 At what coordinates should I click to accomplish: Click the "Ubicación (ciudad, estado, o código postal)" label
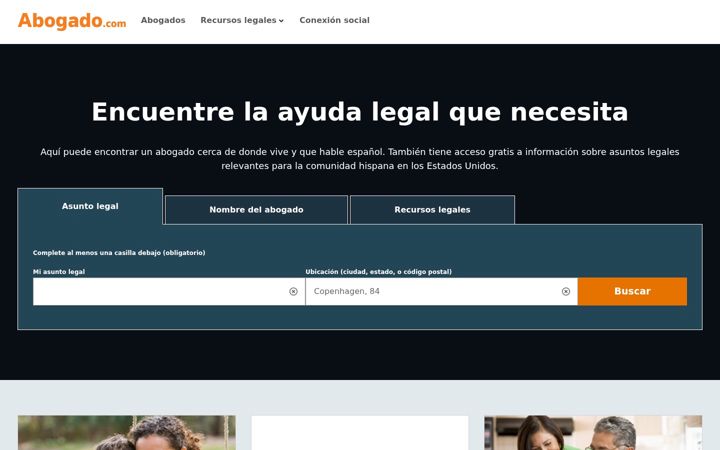378,272
